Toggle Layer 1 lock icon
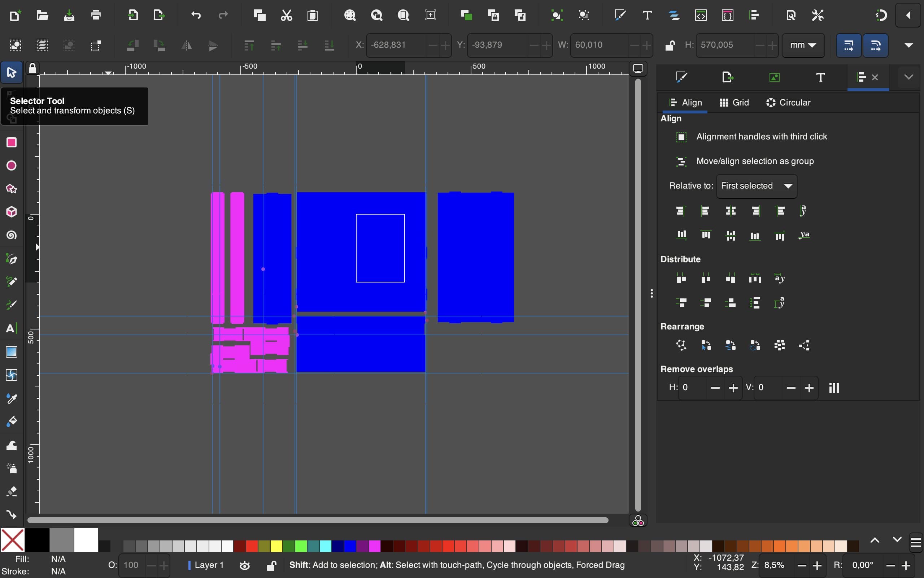924x578 pixels. [x=271, y=565]
